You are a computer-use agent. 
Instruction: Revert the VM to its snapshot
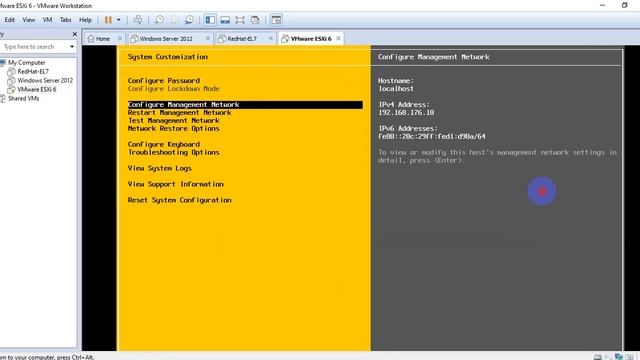(x=174, y=20)
